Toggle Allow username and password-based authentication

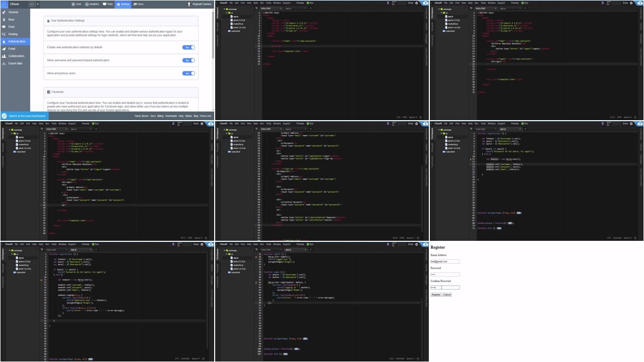click(189, 60)
